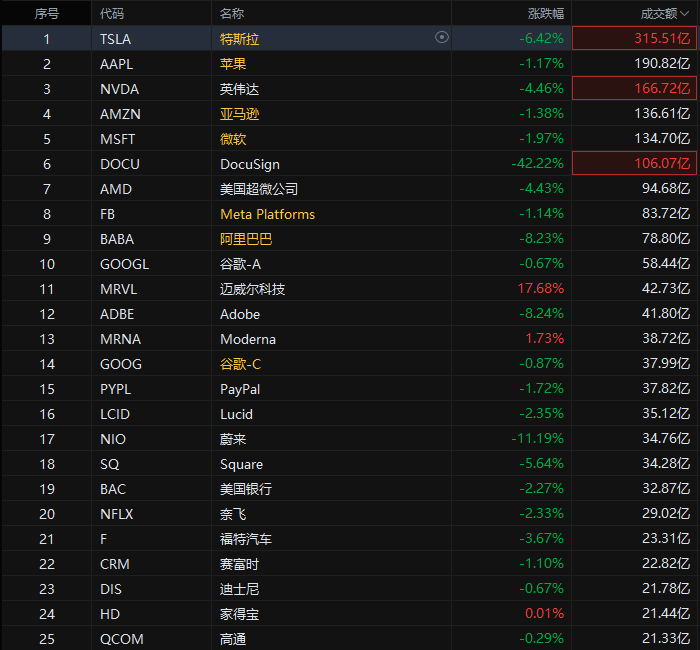Click the 奈飞 stock name
The width and height of the screenshot is (700, 650).
click(x=233, y=514)
